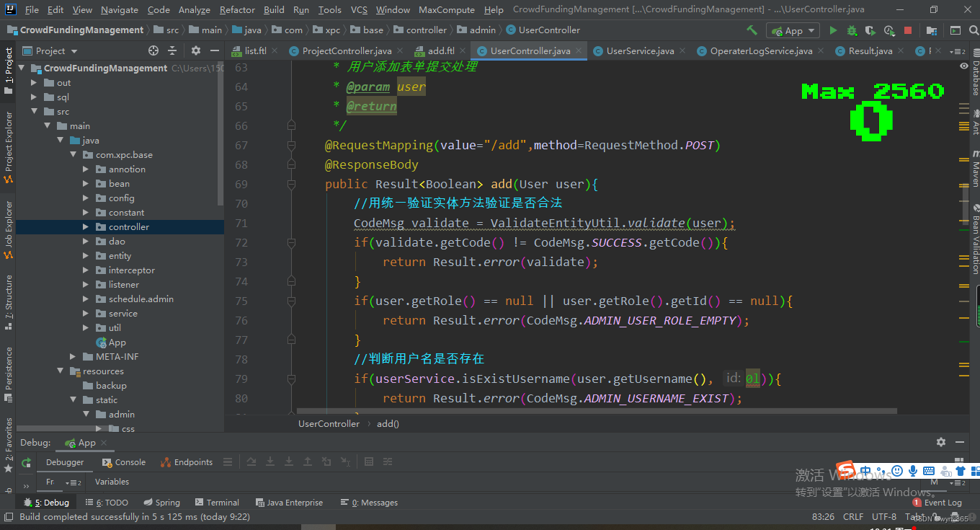Click threads layout icon after Endpoints
980x530 pixels.
click(x=228, y=462)
